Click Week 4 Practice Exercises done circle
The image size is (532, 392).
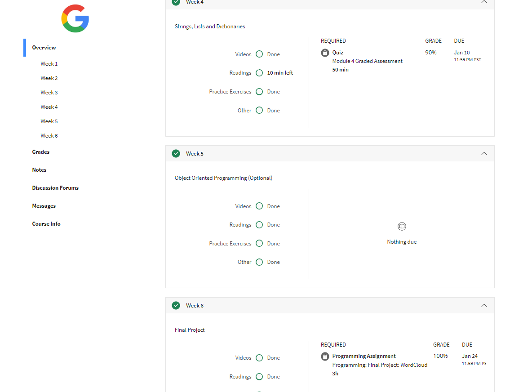pyautogui.click(x=259, y=92)
